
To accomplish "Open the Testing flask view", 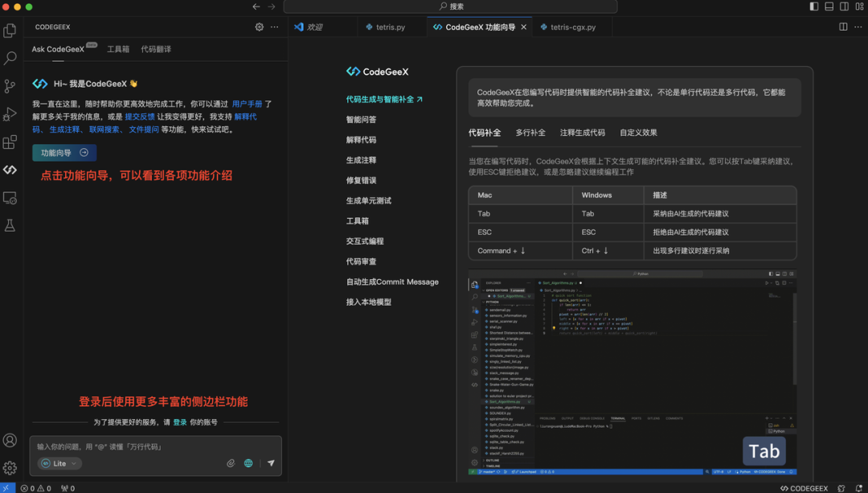I will point(10,225).
